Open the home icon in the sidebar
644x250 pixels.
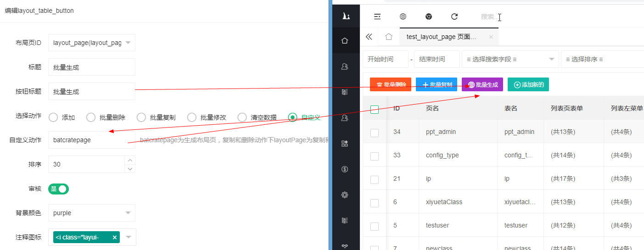(345, 41)
